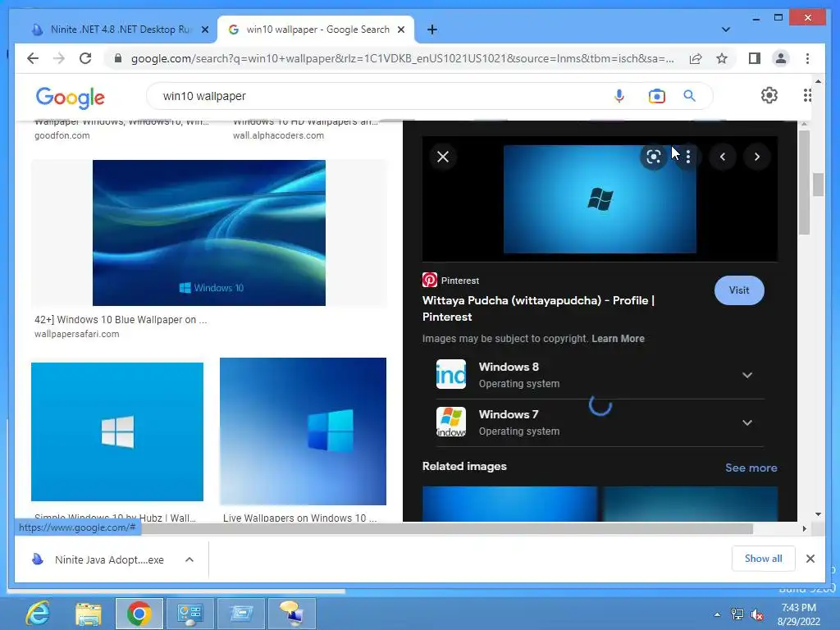Click the preview panel vertical scrollbar
The width and height of the screenshot is (840, 630).
804,183
